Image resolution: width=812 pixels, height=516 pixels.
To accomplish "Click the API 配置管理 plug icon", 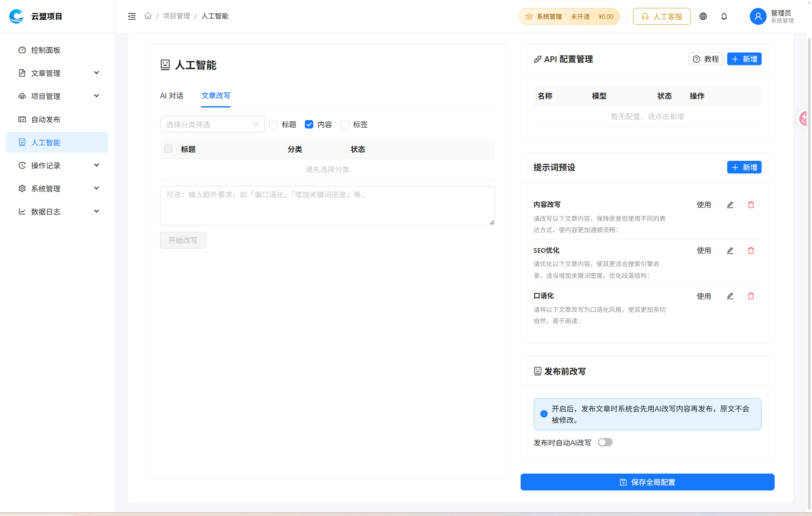I will click(537, 59).
